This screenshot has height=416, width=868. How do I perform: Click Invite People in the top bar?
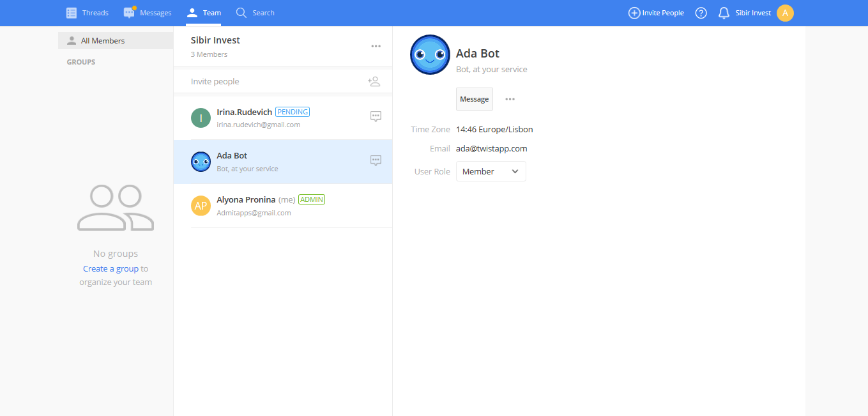pyautogui.click(x=656, y=13)
